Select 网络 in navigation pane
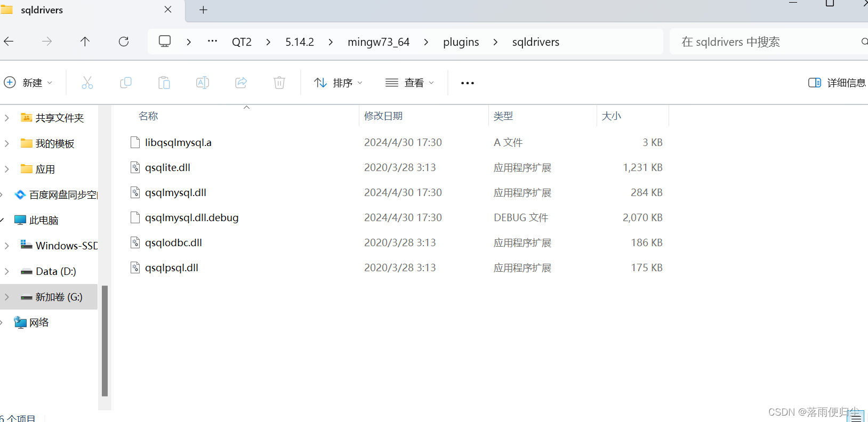This screenshot has height=422, width=868. click(39, 322)
